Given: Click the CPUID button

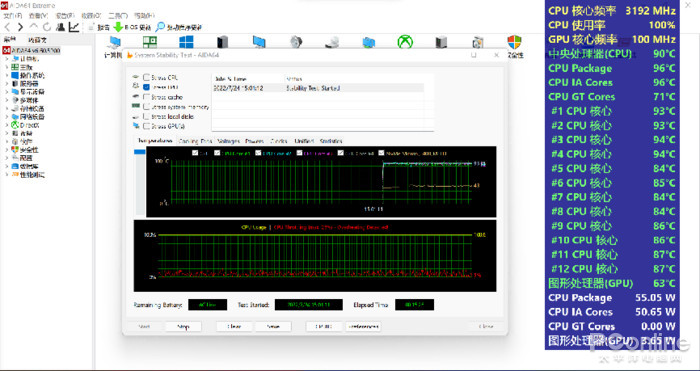Looking at the screenshot, I should tap(324, 327).
